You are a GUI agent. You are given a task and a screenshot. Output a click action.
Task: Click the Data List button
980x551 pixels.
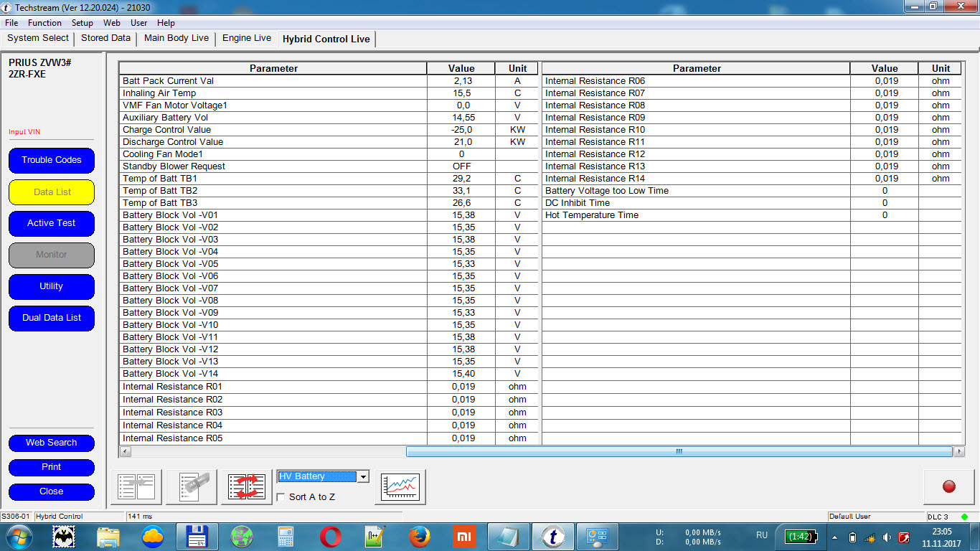click(52, 192)
